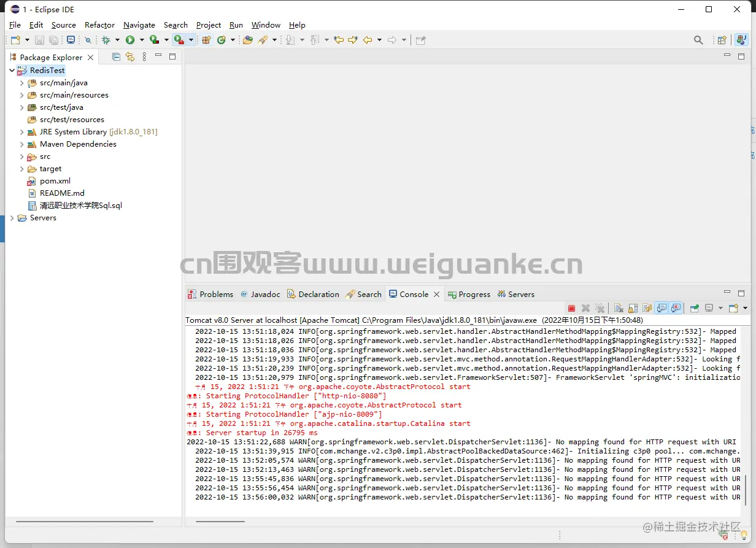Open the Debug configurations dropdown arrow
This screenshot has width=756, height=548.
tap(117, 40)
